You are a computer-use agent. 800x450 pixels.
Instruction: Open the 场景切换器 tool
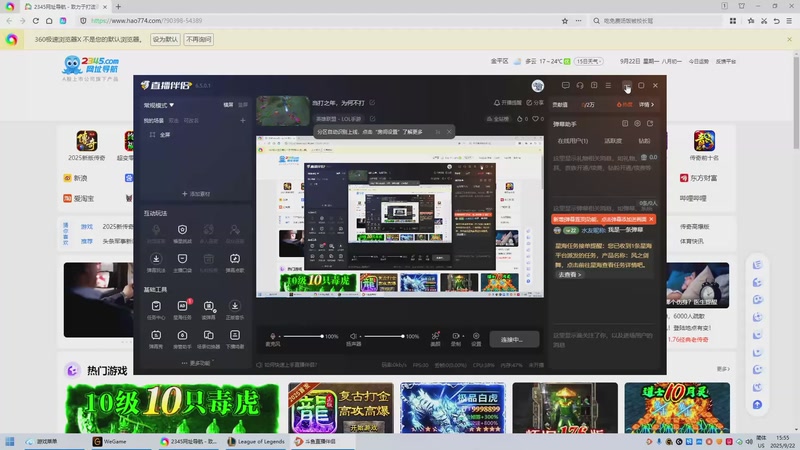tap(208, 339)
